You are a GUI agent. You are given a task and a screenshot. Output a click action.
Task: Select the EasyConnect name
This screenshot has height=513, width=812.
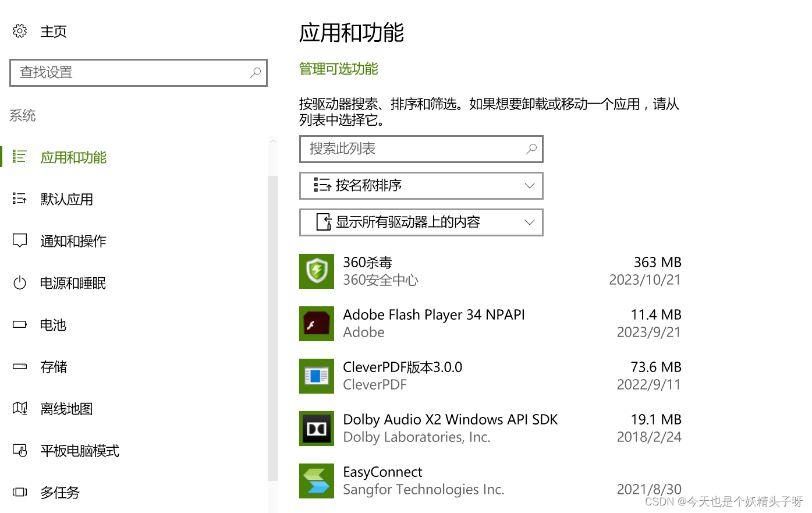click(382, 472)
